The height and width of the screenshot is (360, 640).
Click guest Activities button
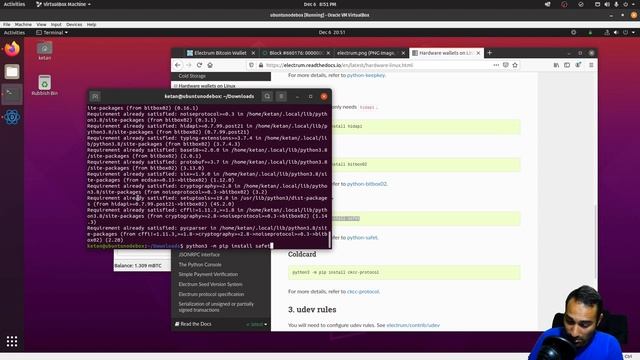(x=14, y=32)
